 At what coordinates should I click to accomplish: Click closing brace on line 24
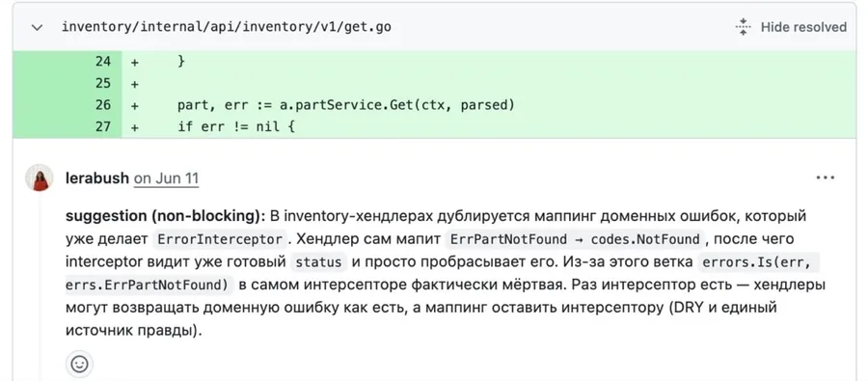[181, 61]
